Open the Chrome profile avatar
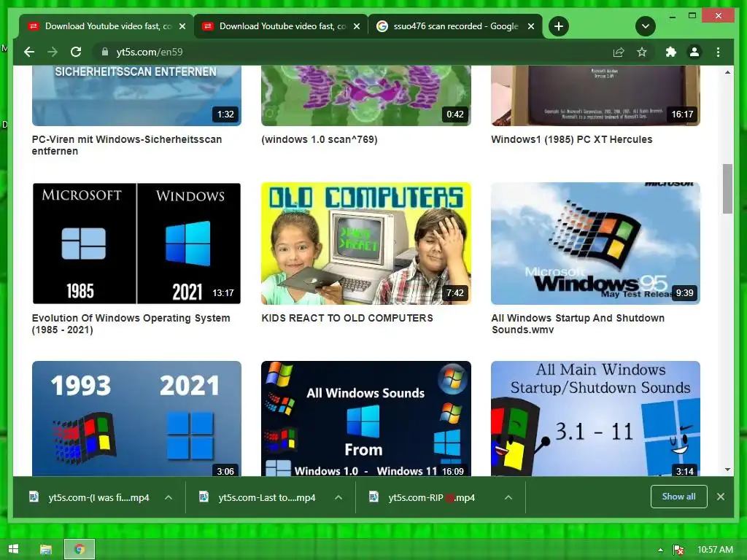 click(x=694, y=52)
